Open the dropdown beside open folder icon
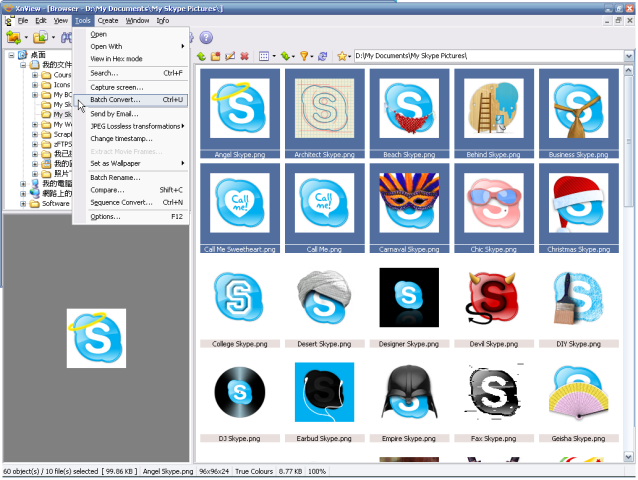Viewport: 638px width, 480px height. pyautogui.click(x=53, y=37)
